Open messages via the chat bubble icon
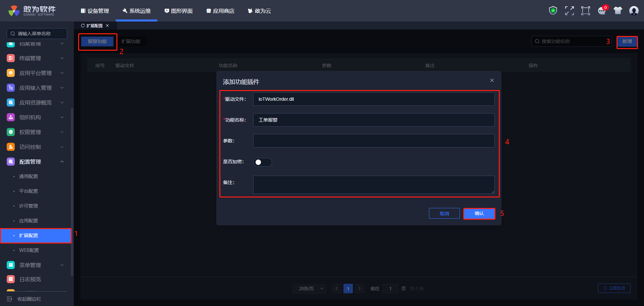The width and height of the screenshot is (644, 306). (x=602, y=11)
